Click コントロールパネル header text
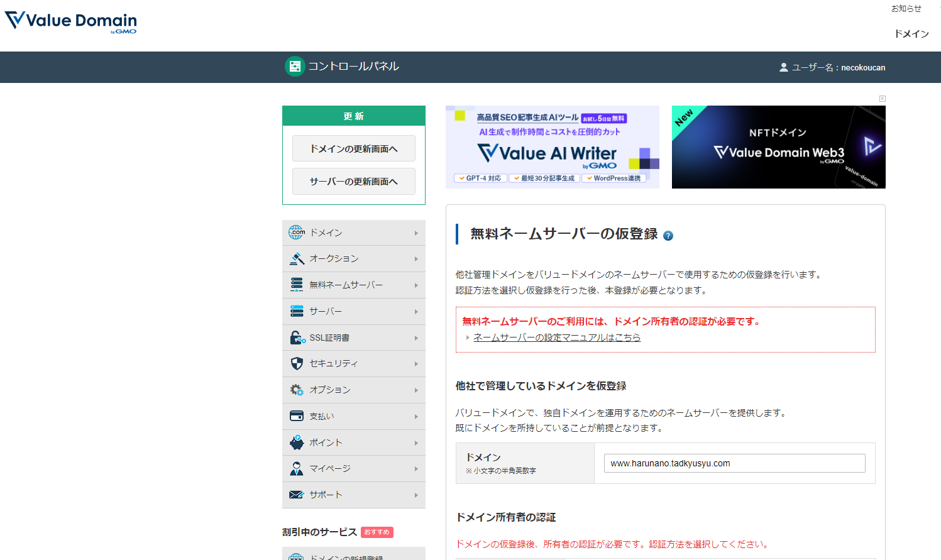The image size is (941, 560). [353, 66]
